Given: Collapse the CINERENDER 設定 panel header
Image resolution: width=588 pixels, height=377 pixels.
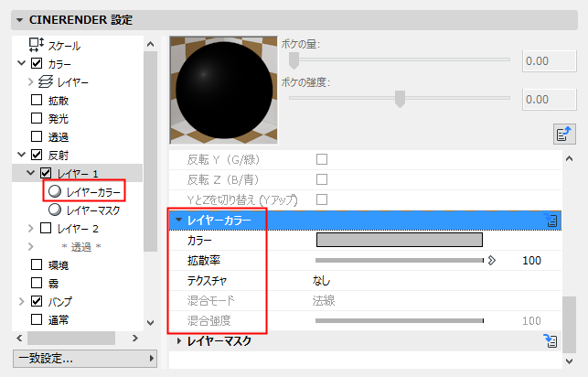Looking at the screenshot, I should [20, 20].
